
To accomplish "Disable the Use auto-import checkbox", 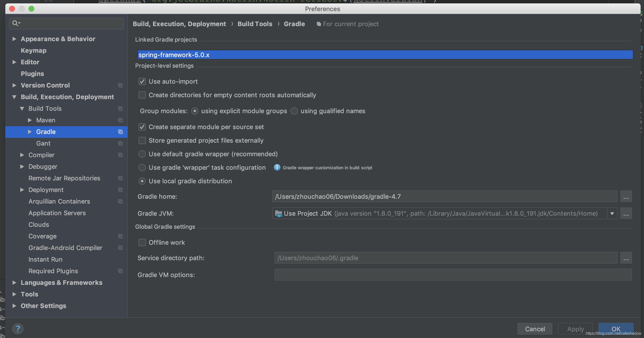I will coord(142,81).
